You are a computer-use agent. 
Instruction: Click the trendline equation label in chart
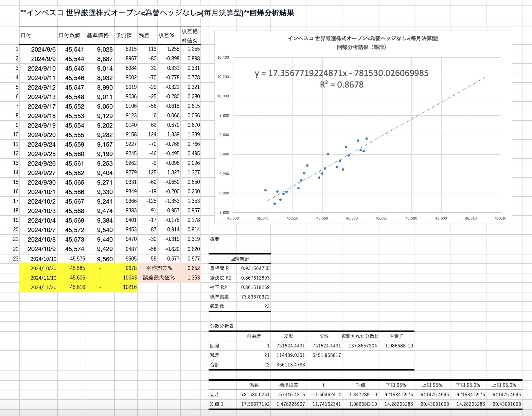(341, 73)
